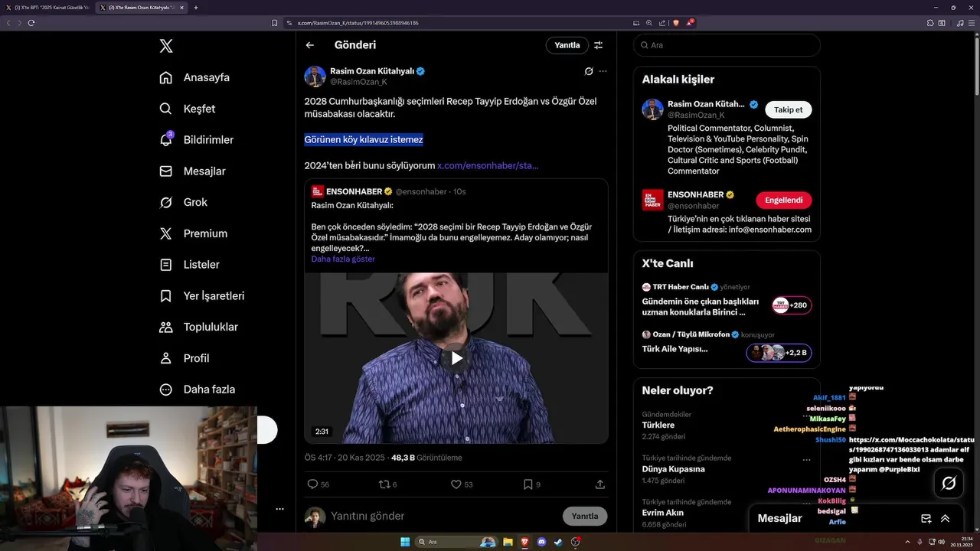Open Mesajlar from the sidebar
Image resolution: width=980 pixels, height=551 pixels.
pos(192,171)
